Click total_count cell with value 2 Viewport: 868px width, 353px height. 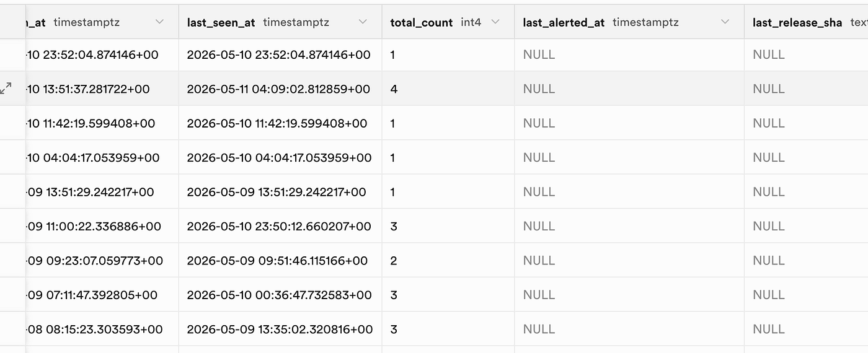click(448, 260)
